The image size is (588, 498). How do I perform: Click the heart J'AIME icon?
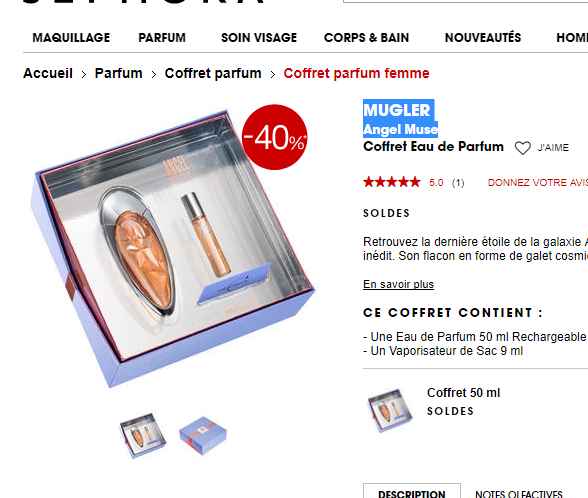coord(522,148)
